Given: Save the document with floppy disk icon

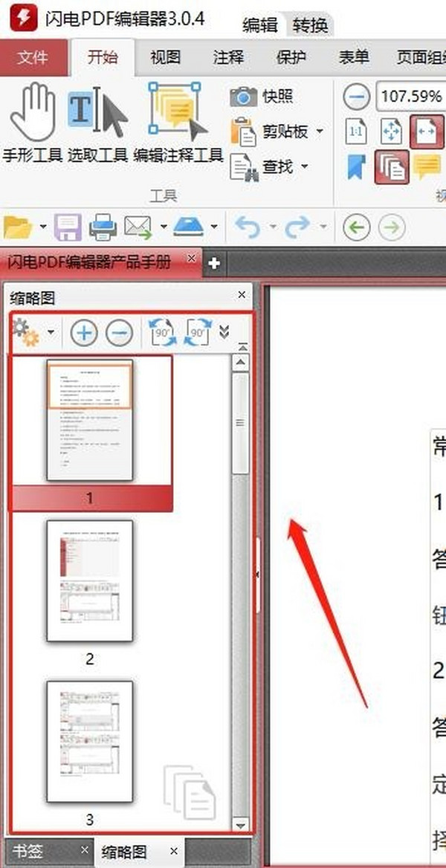Looking at the screenshot, I should [x=68, y=227].
